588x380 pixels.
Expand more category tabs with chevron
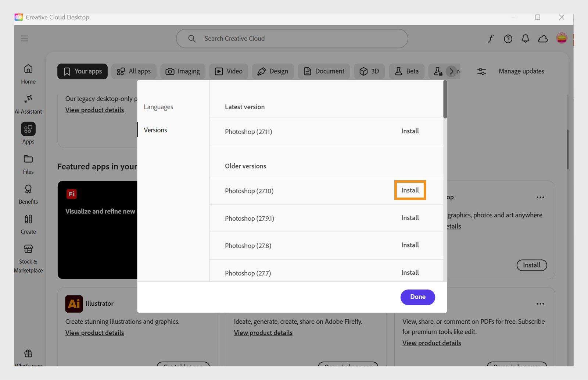[x=451, y=71]
